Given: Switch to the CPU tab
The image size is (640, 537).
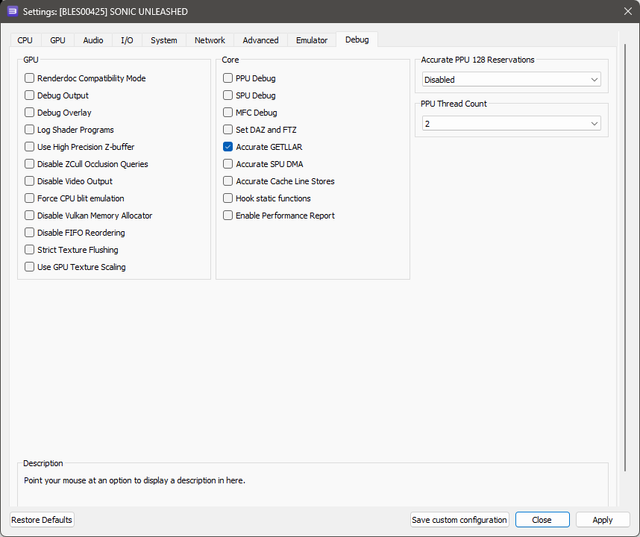Looking at the screenshot, I should [x=25, y=40].
